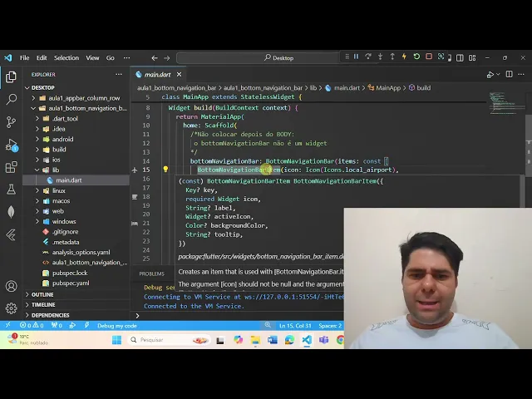Screen dimensions: 532x399
Task: Select main.dart in the explorer tree
Action: (76, 180)
